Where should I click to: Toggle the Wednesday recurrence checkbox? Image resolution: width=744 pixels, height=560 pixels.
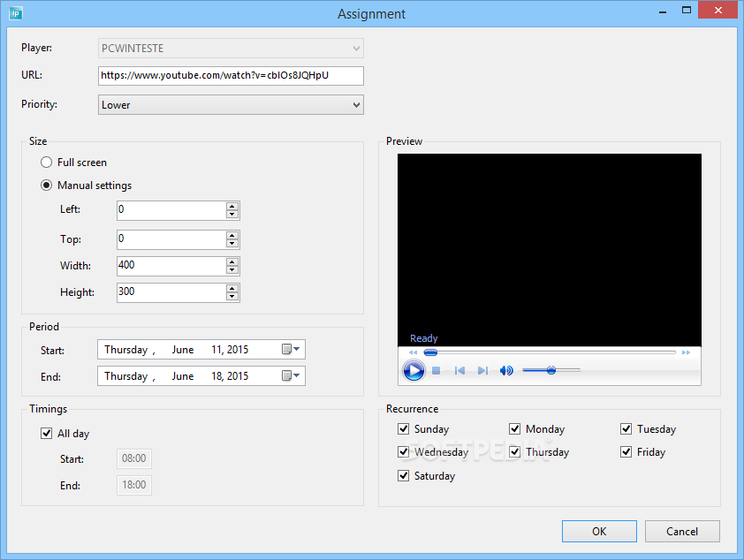pyautogui.click(x=403, y=452)
